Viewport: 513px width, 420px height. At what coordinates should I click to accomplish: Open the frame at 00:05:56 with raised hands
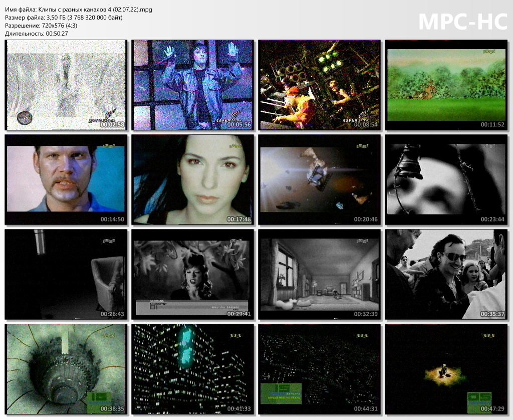(x=193, y=85)
